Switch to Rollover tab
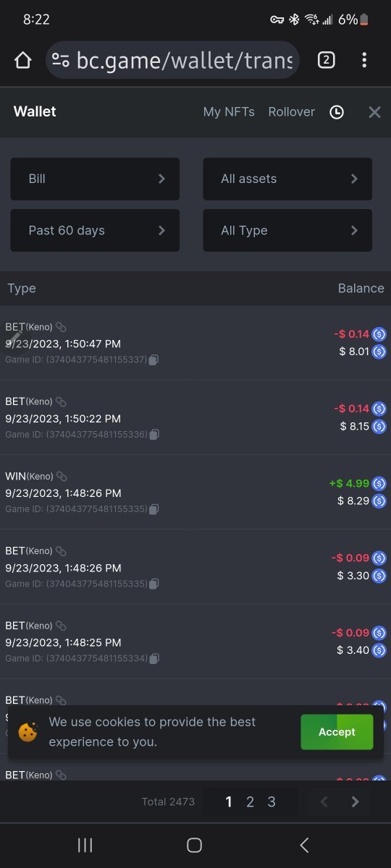Viewport: 391px width, 868px height. [291, 112]
